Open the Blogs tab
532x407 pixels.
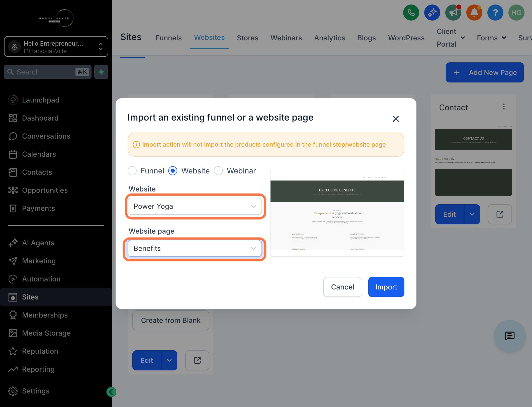coord(366,38)
